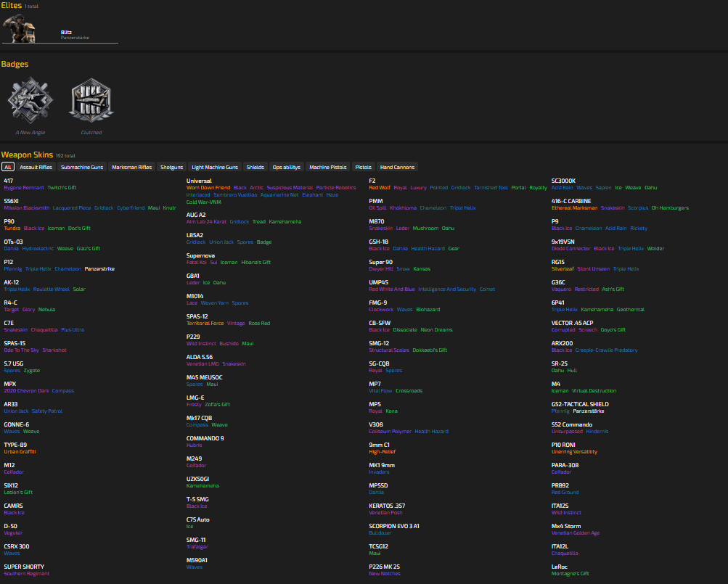Open the Ops abilitys filter
Screen dimensions: 728x584
coord(286,167)
